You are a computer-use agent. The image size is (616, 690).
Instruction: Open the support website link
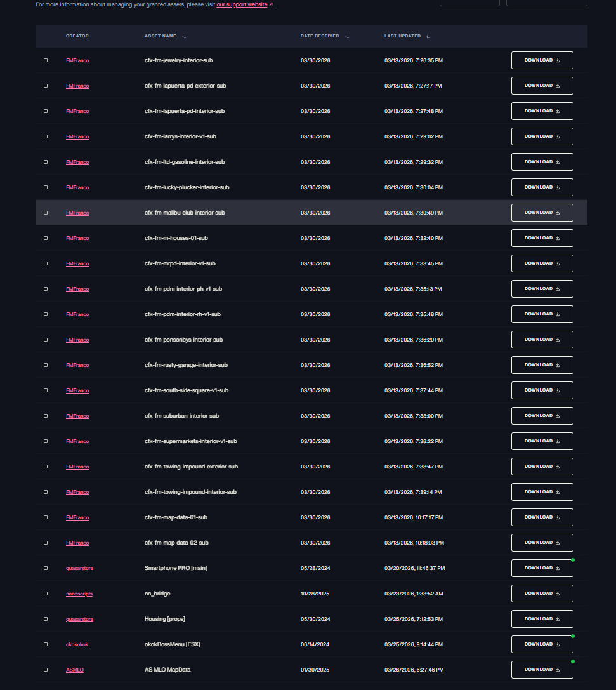click(x=242, y=4)
